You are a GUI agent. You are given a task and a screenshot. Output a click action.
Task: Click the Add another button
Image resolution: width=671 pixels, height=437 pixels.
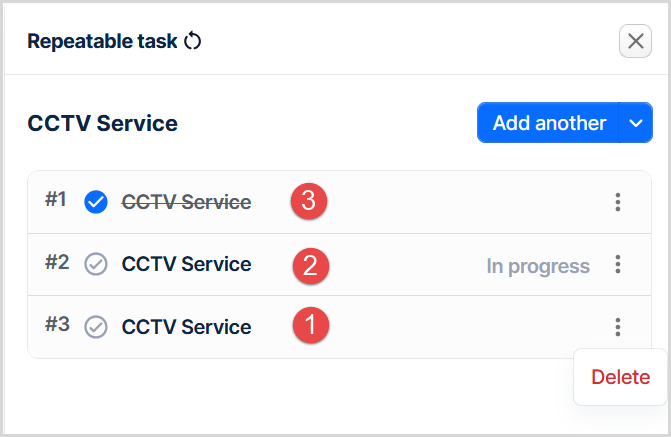tap(549, 123)
